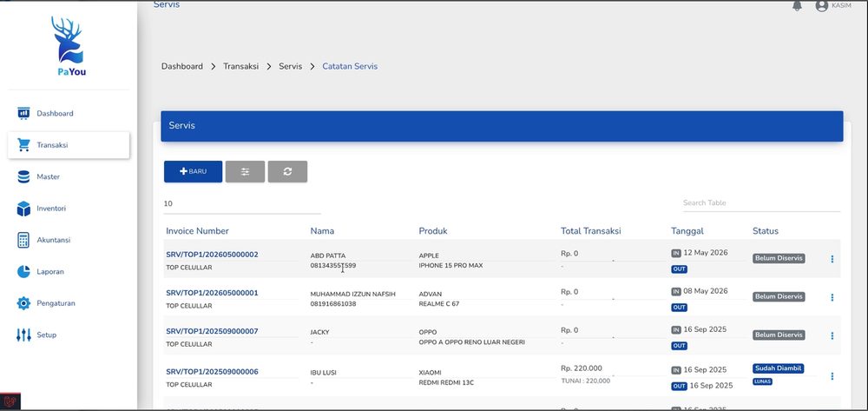The width and height of the screenshot is (868, 411).
Task: Open invoice SRV/TOP1/202605000001
Action: (x=212, y=293)
